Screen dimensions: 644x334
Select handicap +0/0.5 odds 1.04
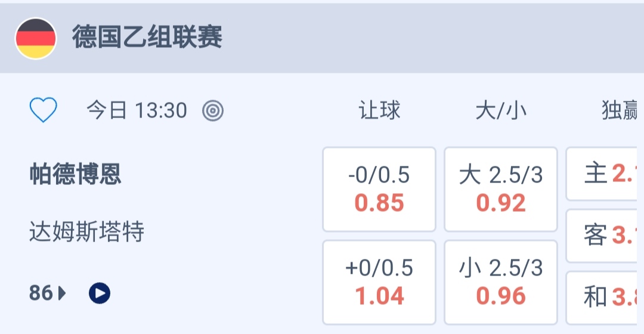[379, 282]
